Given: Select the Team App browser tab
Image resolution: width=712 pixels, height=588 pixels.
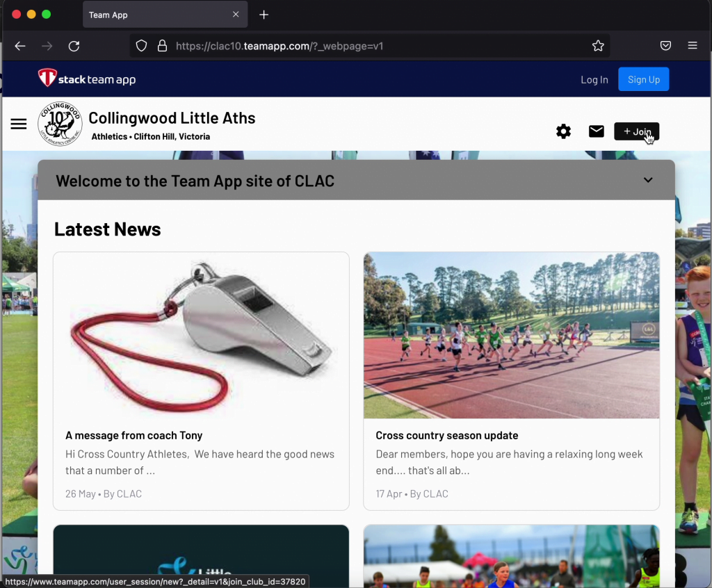Looking at the screenshot, I should coord(165,15).
